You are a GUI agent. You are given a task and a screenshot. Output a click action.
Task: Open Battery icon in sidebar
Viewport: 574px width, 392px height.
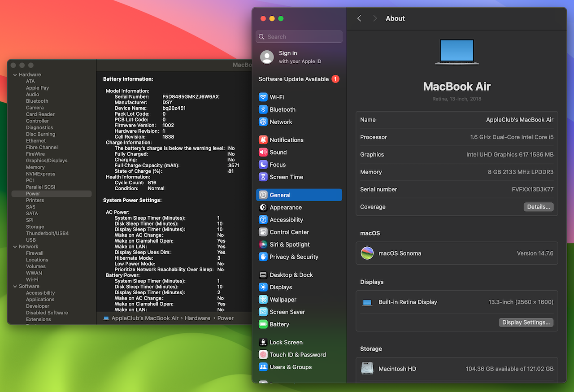tap(263, 324)
